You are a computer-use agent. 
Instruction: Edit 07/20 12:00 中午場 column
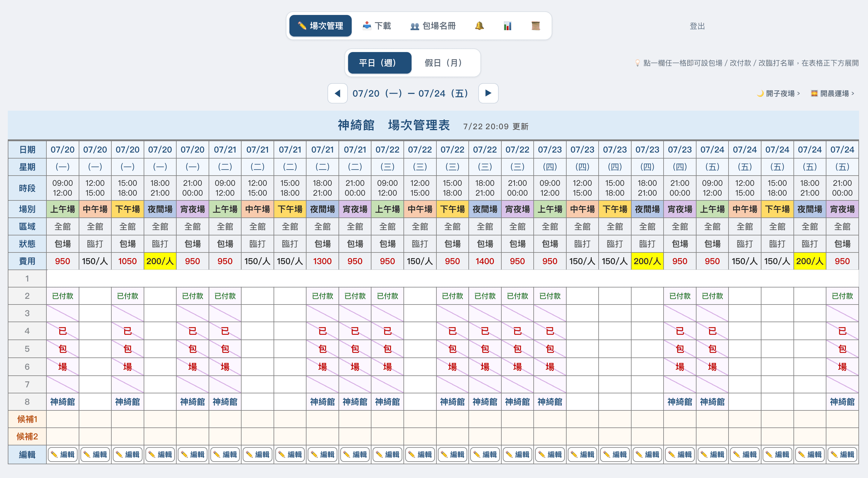[x=95, y=454]
